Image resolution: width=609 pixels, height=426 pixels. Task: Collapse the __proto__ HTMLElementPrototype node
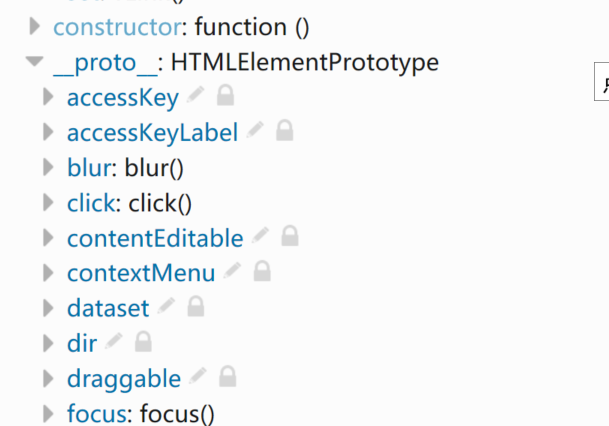click(35, 61)
